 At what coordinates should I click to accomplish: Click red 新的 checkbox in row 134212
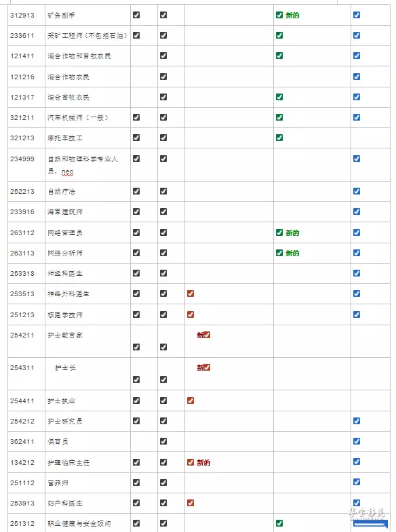[191, 462]
